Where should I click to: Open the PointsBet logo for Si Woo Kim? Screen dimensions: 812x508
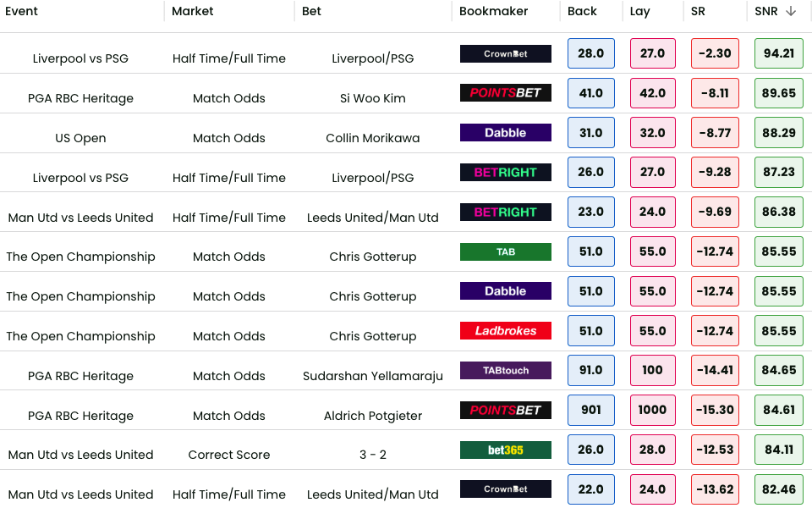[x=506, y=93]
